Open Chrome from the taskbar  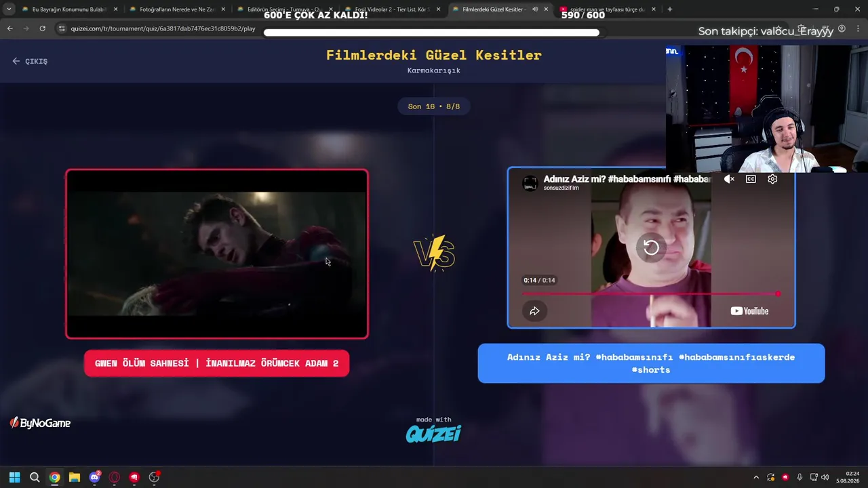pyautogui.click(x=54, y=477)
